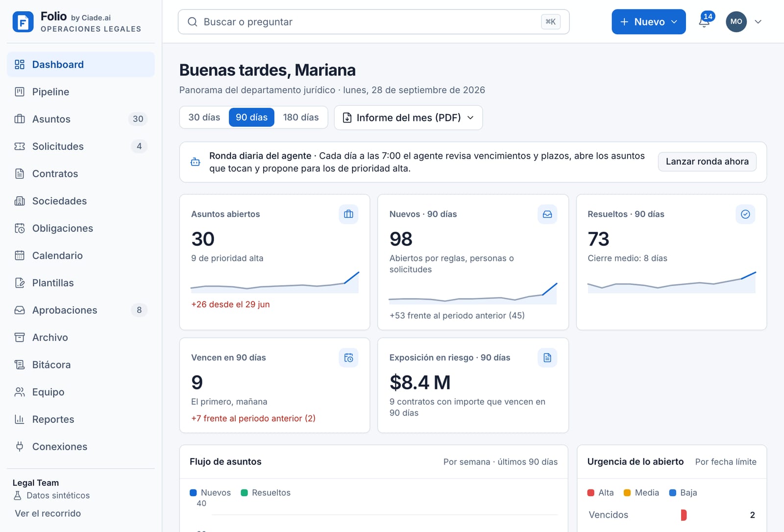The image size is (784, 532).
Task: Click the Plantillas pencil-file icon
Action: point(20,283)
